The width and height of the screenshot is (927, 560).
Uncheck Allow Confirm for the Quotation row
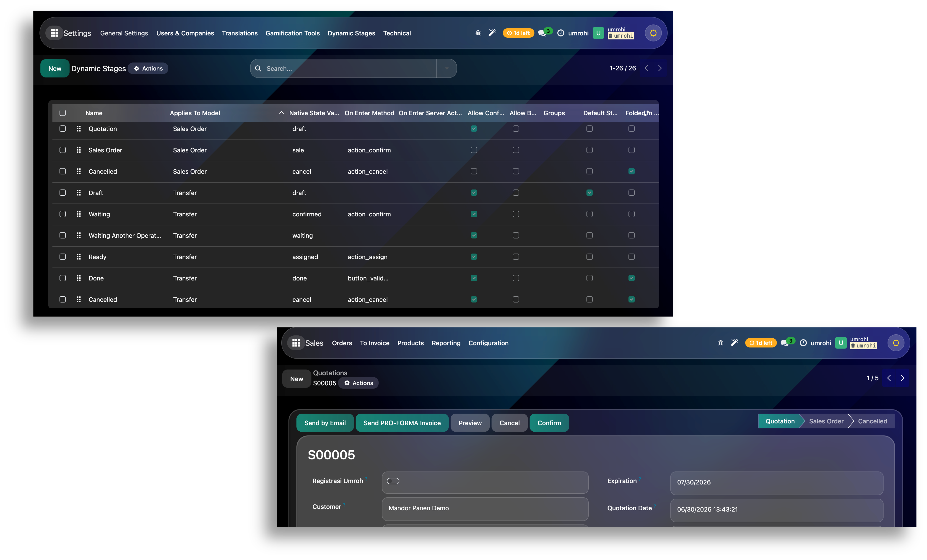click(x=474, y=129)
